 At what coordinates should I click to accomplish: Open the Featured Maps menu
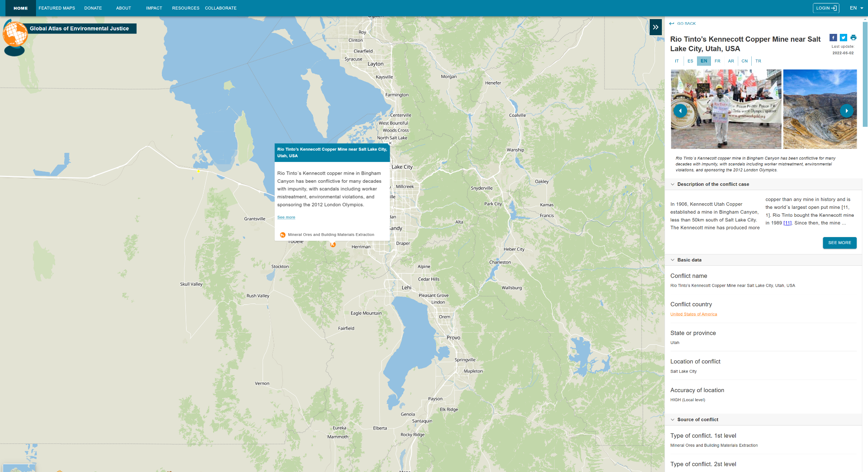57,8
